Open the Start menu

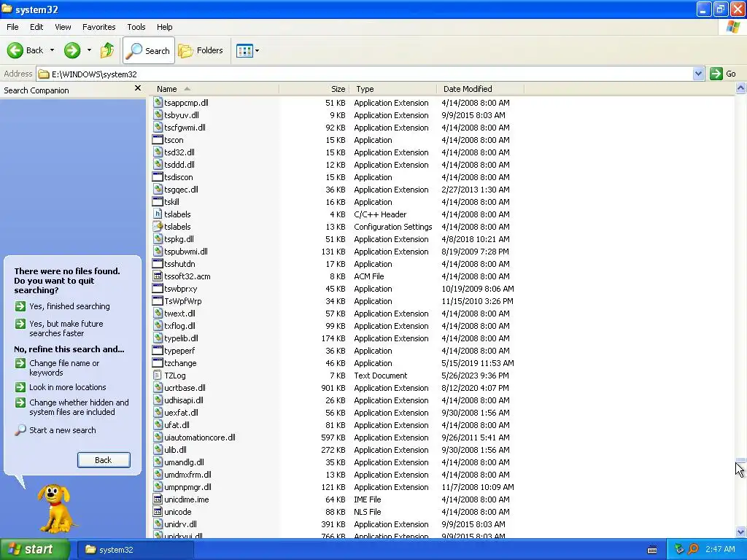pos(35,549)
